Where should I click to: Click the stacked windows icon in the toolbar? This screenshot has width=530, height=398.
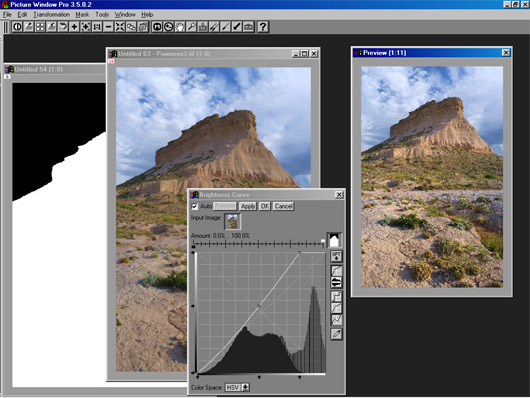click(143, 27)
